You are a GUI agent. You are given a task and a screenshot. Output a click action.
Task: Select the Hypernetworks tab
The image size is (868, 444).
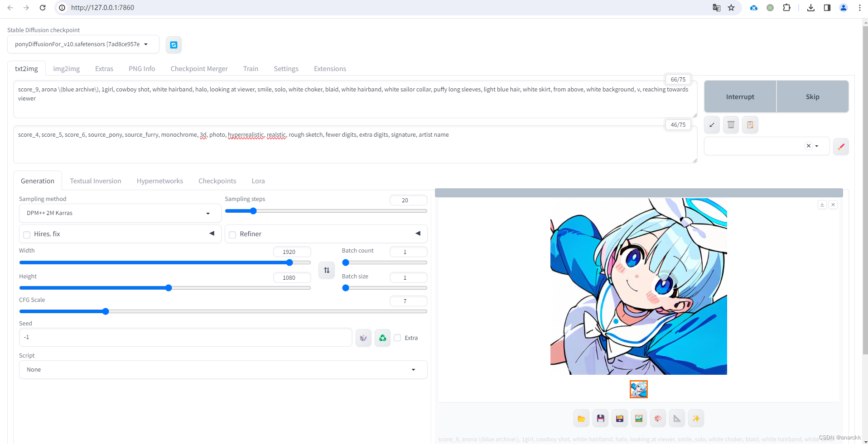tap(160, 181)
